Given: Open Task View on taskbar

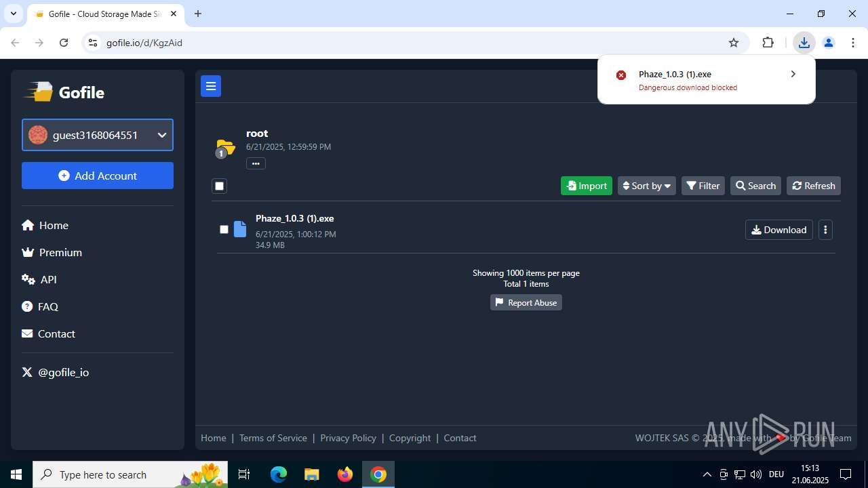Looking at the screenshot, I should pos(244,474).
